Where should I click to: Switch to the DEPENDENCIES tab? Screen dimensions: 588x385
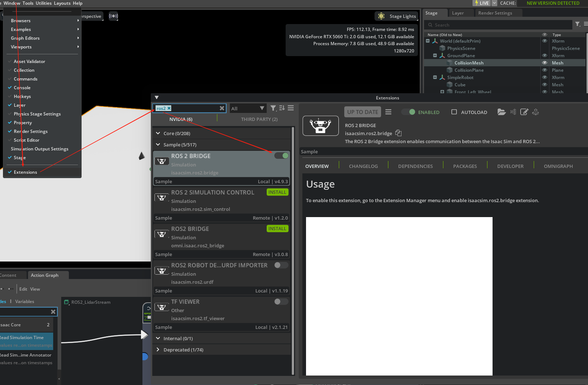pyautogui.click(x=415, y=166)
